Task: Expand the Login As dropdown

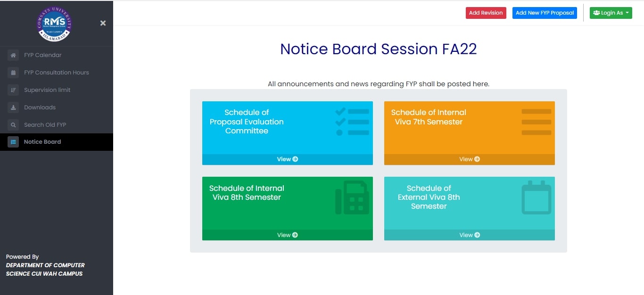Action: point(611,13)
